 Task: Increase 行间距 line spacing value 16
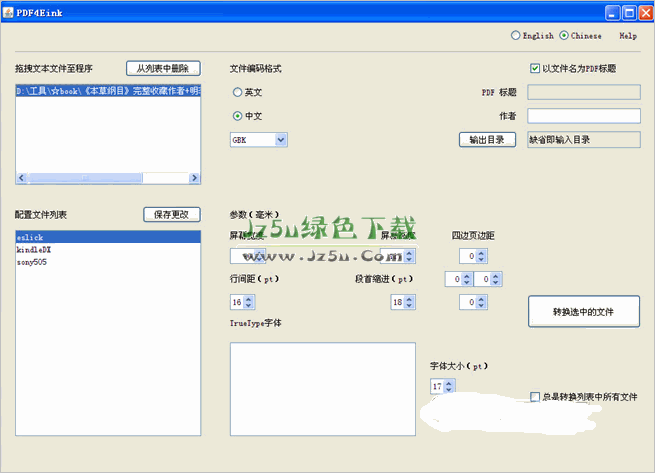pos(249,299)
